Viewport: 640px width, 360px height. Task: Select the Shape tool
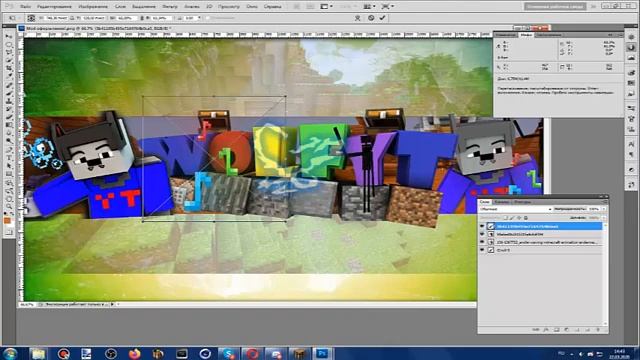8,174
